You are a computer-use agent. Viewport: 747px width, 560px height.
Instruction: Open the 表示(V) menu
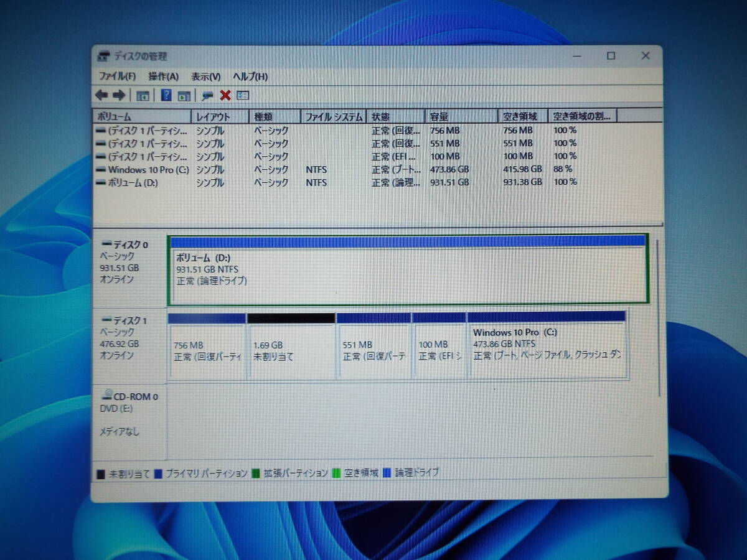pyautogui.click(x=205, y=77)
